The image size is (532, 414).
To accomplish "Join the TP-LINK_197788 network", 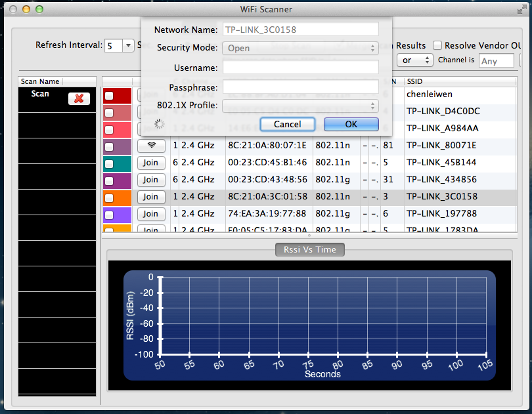I will (x=151, y=214).
